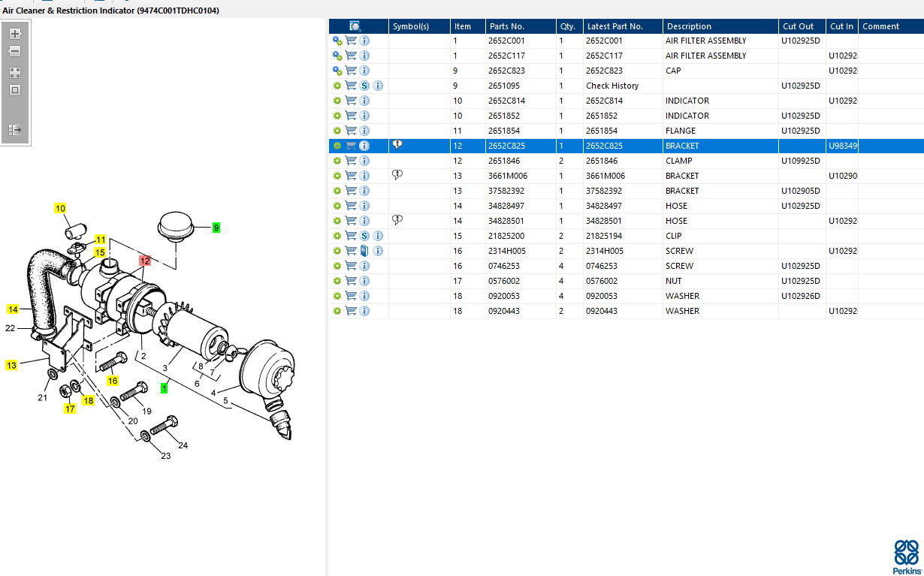
Task: Click the 'Check History' latest part cell
Action: point(612,86)
